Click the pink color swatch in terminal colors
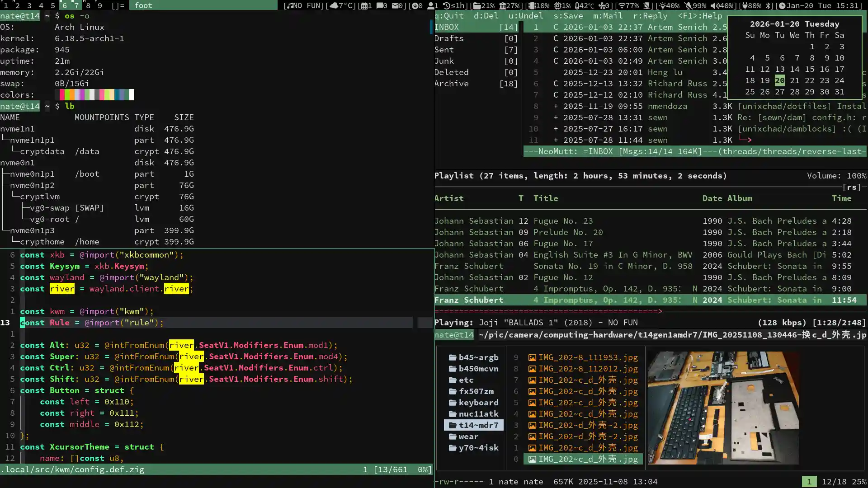868x488 pixels. tap(102, 95)
